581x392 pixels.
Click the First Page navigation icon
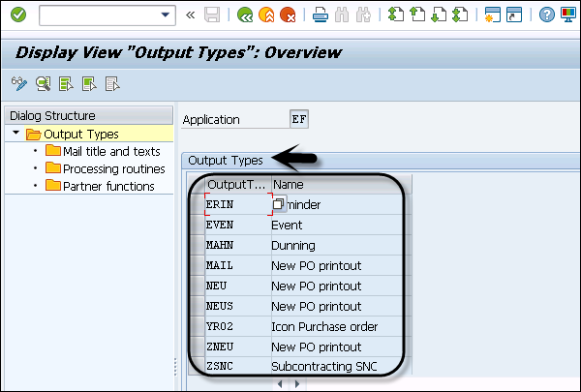click(395, 15)
